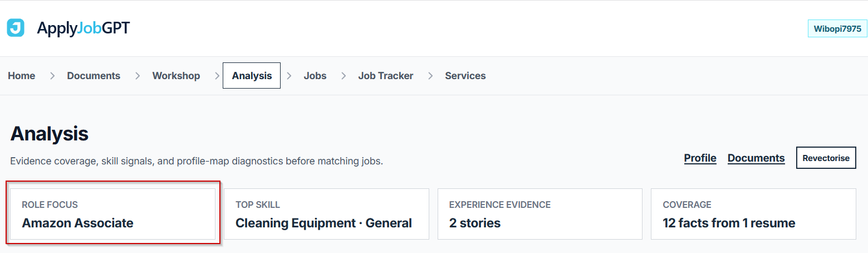Open the Wibopi7975 user account button

click(x=837, y=28)
